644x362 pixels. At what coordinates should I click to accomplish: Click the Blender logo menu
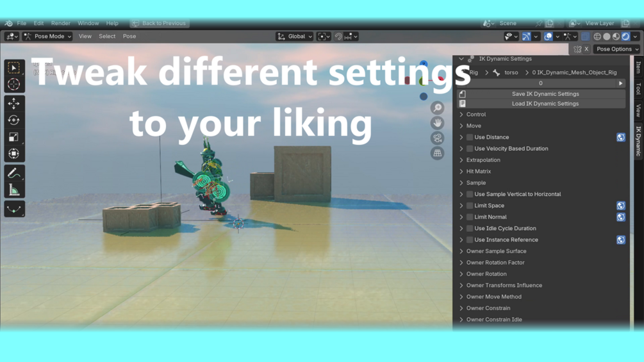click(x=8, y=24)
